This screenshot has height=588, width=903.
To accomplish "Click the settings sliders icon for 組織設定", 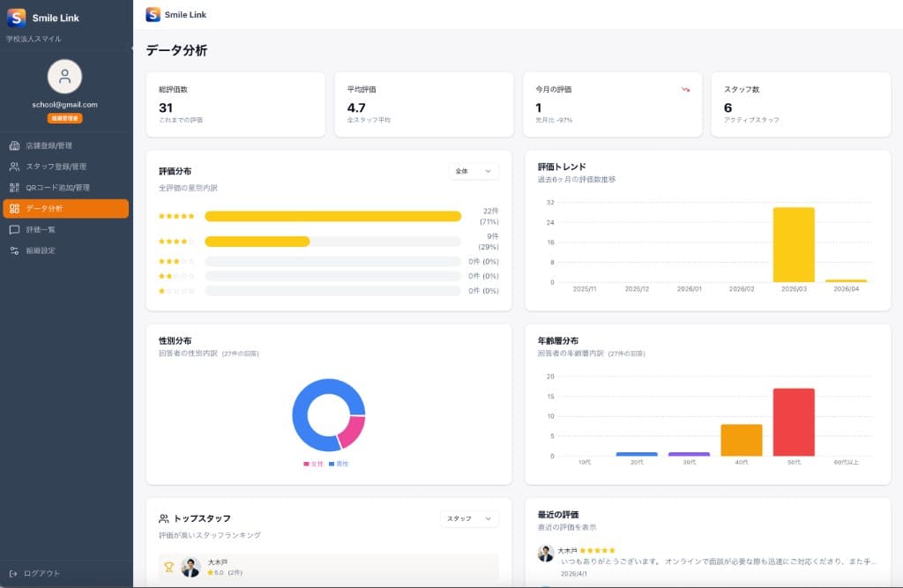I will tap(14, 250).
